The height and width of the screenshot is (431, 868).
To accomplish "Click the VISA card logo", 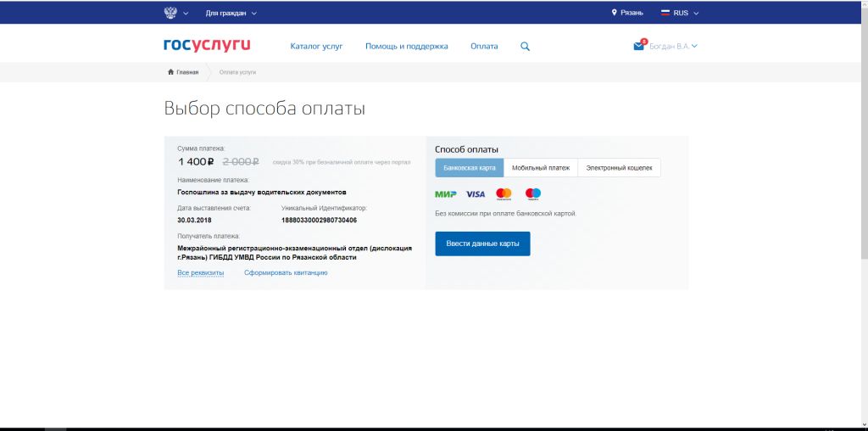I will pos(476,194).
